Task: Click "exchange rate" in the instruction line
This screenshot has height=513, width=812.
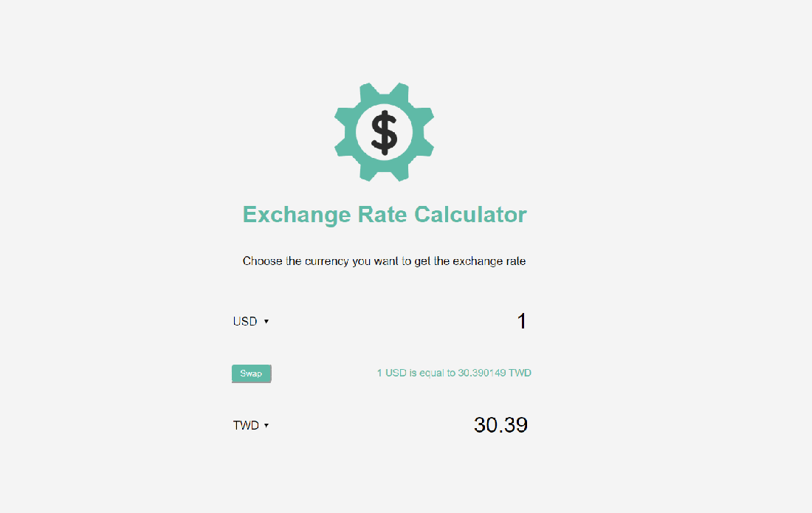Action: point(489,261)
